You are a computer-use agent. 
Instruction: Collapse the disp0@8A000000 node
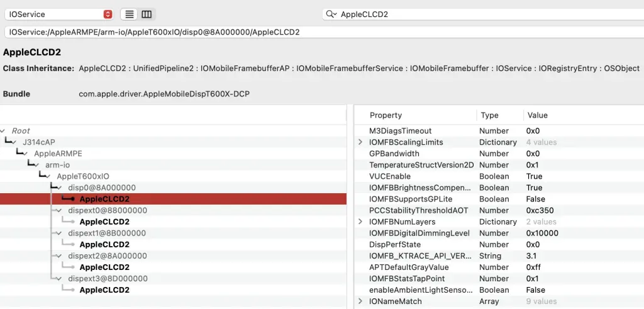click(60, 188)
